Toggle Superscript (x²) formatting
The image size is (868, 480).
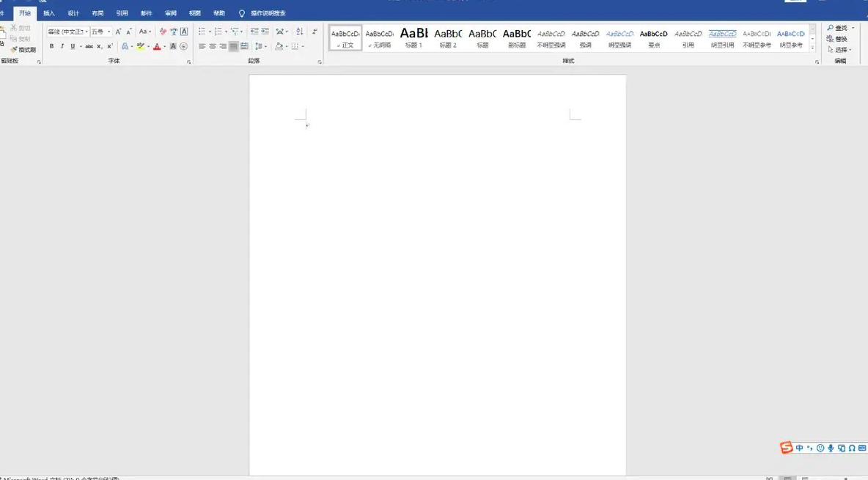[x=110, y=46]
